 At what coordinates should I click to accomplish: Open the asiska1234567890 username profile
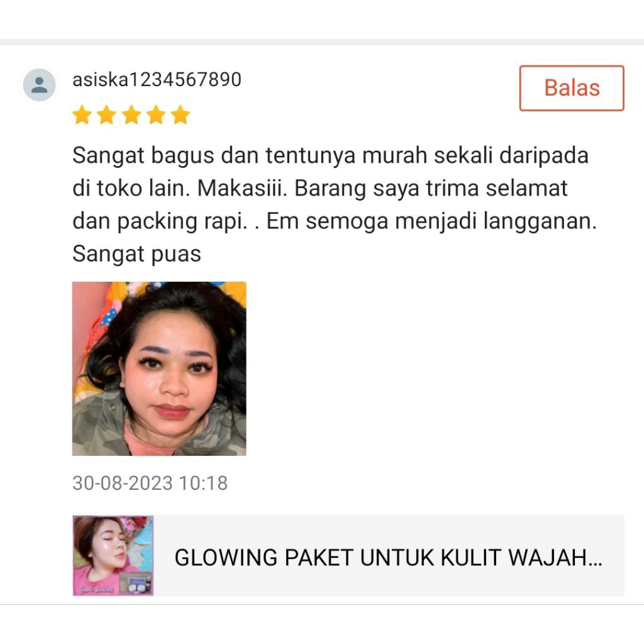(157, 79)
